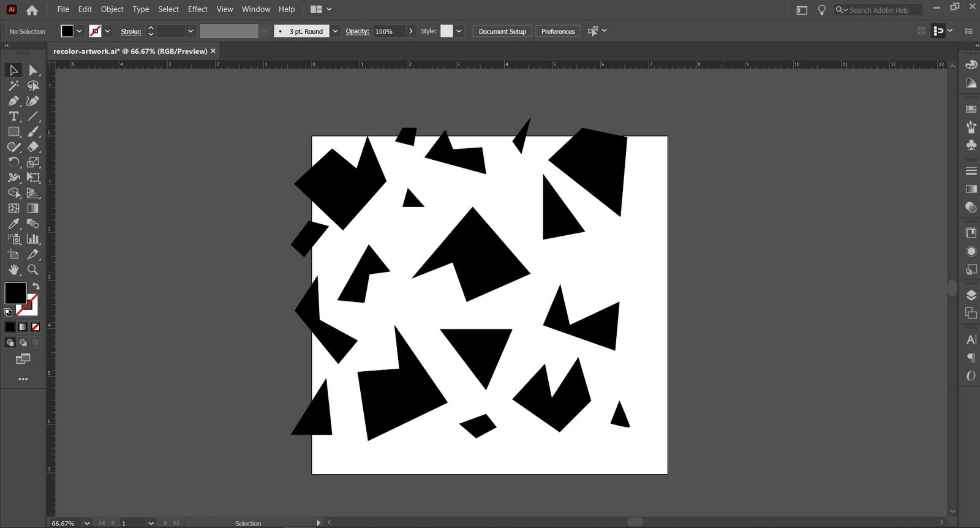The image size is (980, 528).
Task: Open the artboard number dropdown
Action: [151, 523]
